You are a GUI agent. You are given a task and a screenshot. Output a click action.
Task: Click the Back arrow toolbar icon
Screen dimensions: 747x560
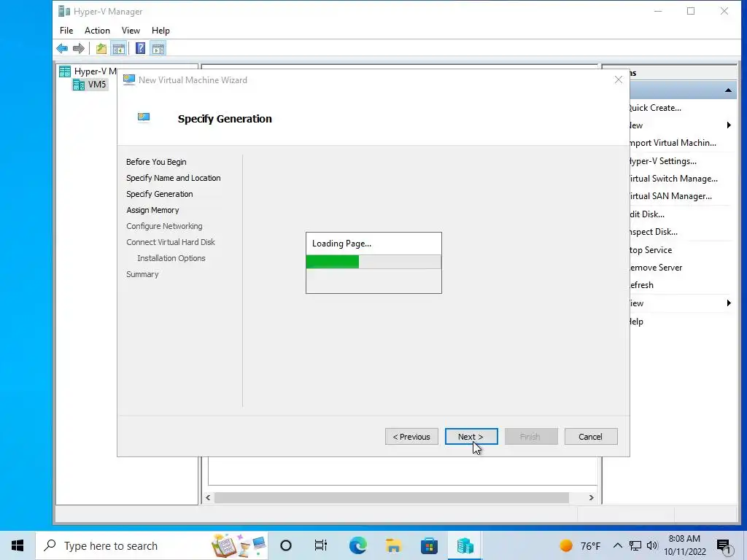point(62,48)
